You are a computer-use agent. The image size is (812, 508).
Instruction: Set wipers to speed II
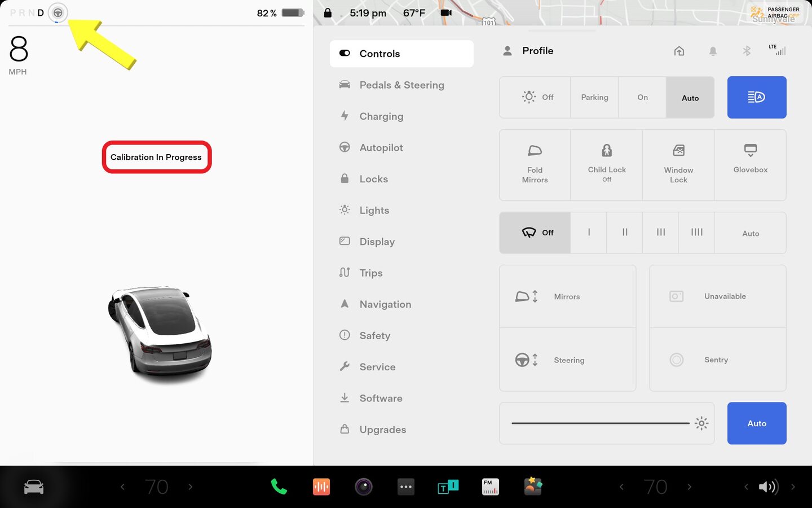[624, 233]
